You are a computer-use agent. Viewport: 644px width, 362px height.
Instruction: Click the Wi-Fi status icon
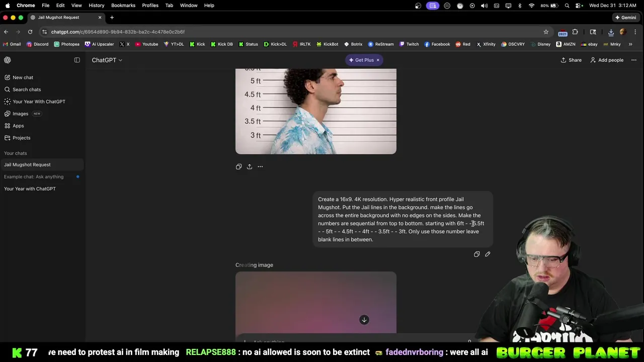pyautogui.click(x=532, y=6)
